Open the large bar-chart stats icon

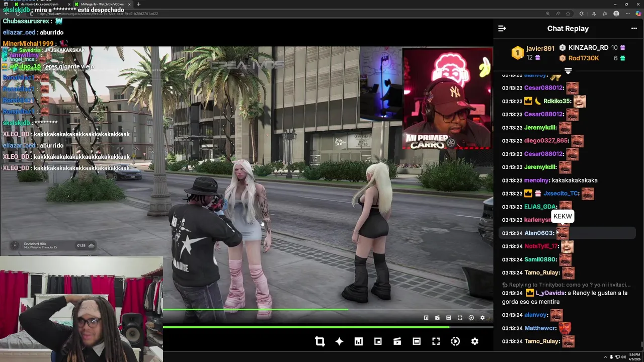pos(359,341)
